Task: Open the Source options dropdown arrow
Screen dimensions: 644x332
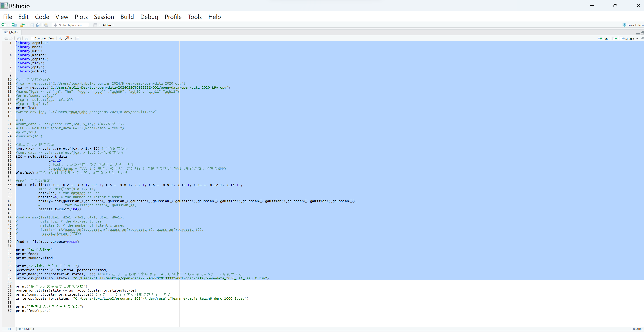Action: pos(637,39)
